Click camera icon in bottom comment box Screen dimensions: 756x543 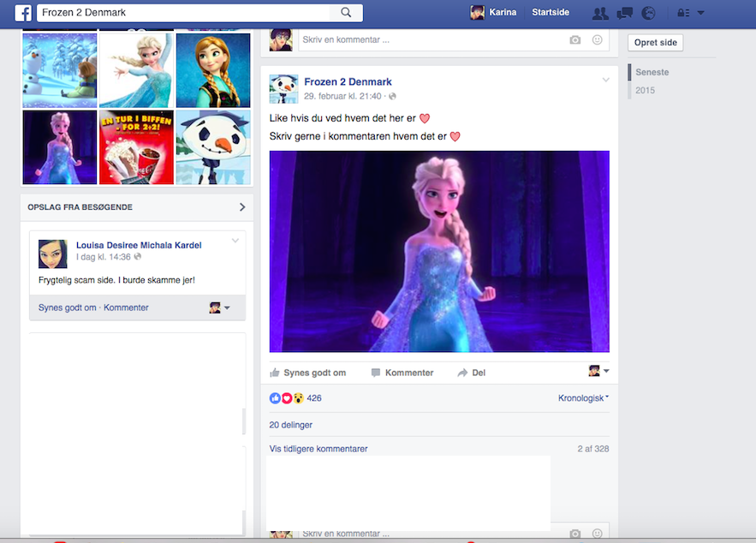(x=574, y=534)
